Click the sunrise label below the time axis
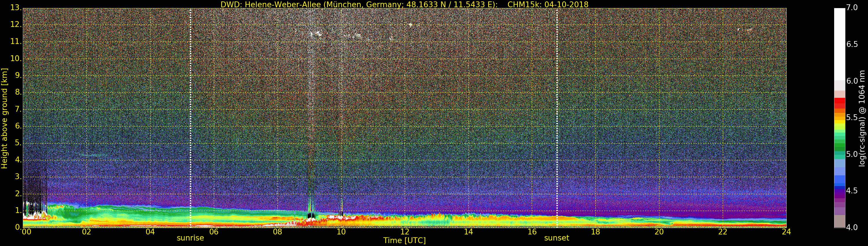This screenshot has width=868, height=246. 190,238
